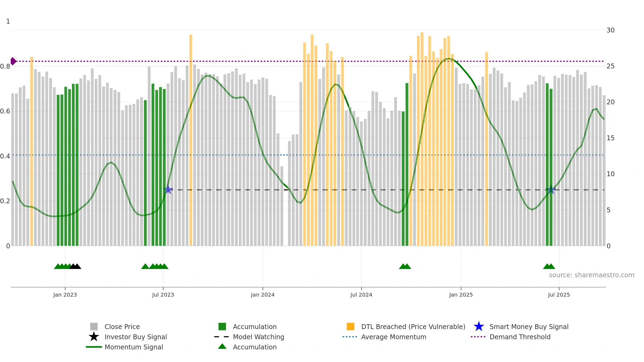644x362 pixels.
Task: Click the gray Close Price legend swatch
Action: pos(94,327)
